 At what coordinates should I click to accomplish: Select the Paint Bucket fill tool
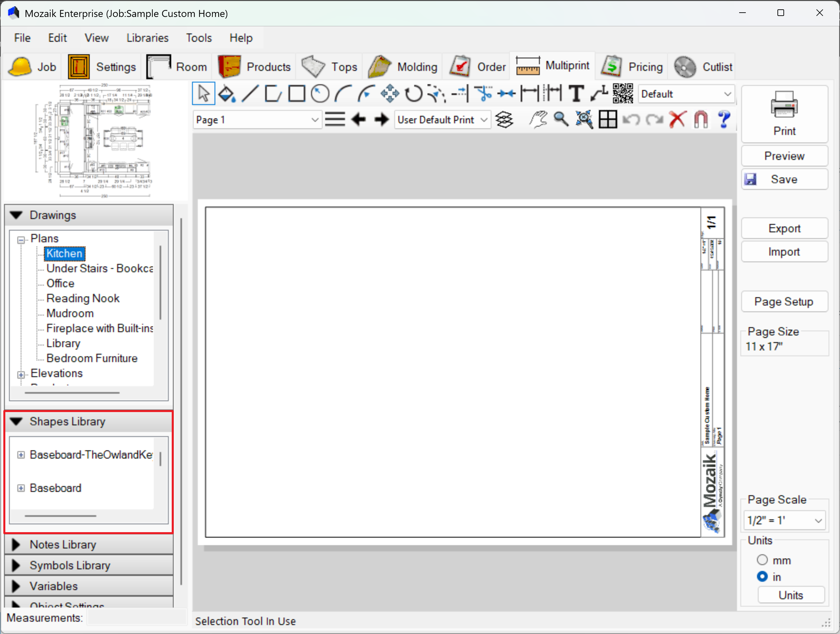[227, 94]
